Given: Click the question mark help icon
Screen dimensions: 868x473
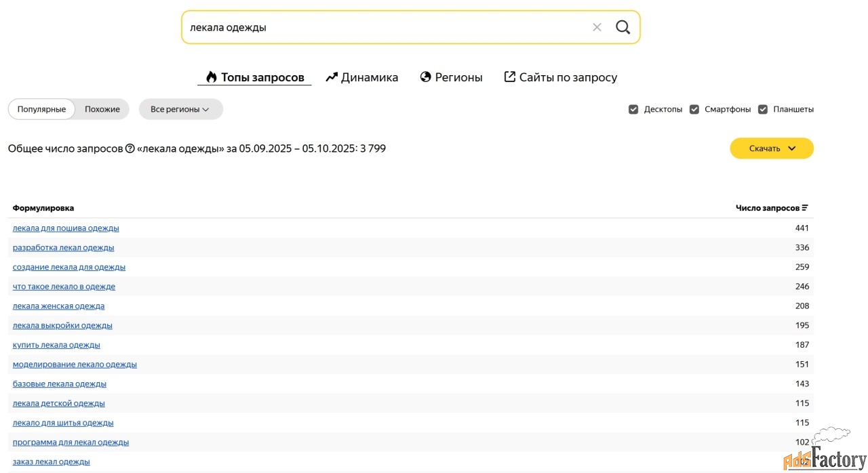Looking at the screenshot, I should click(x=130, y=148).
